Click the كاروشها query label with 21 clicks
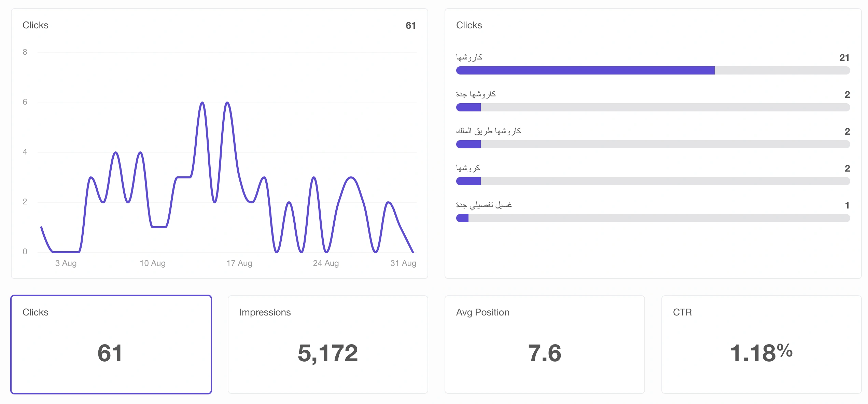 469,57
